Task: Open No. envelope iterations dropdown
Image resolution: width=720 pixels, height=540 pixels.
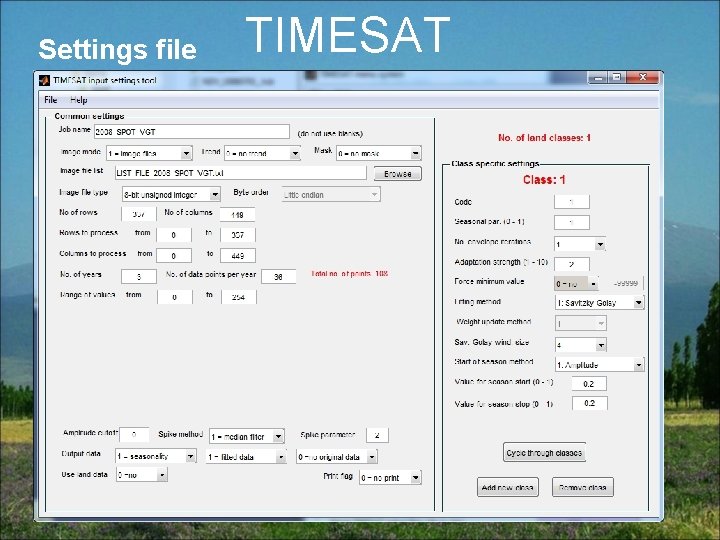Action: (x=580, y=244)
